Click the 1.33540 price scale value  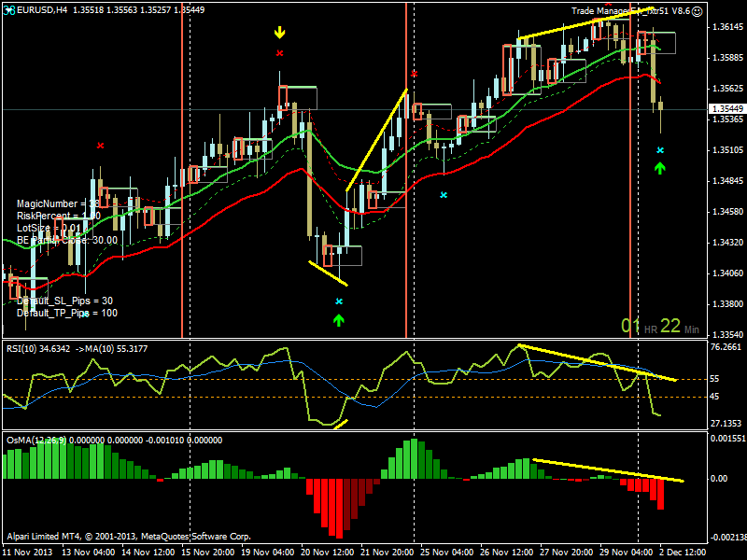[x=727, y=335]
